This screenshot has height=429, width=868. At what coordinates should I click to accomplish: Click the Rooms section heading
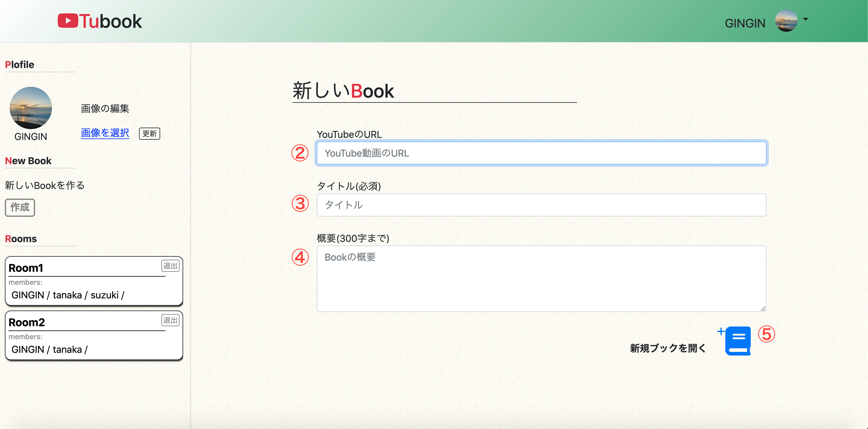[x=21, y=239]
